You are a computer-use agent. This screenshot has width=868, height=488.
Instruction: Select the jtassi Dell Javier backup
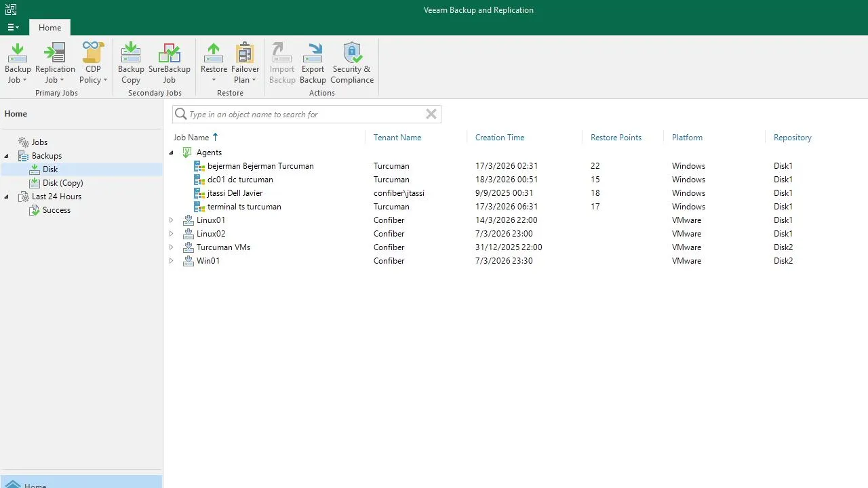[x=235, y=193]
